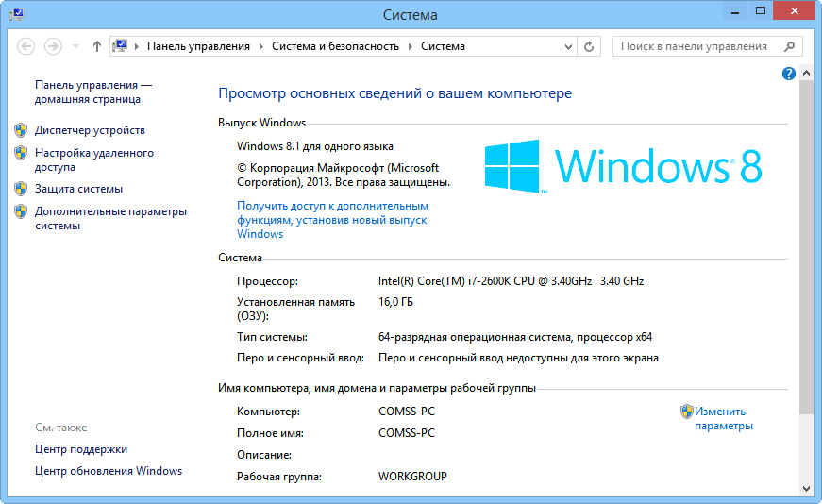Screen dimensions: 822x504
Task: Open the Центр обновления Windows link
Action: point(109,471)
